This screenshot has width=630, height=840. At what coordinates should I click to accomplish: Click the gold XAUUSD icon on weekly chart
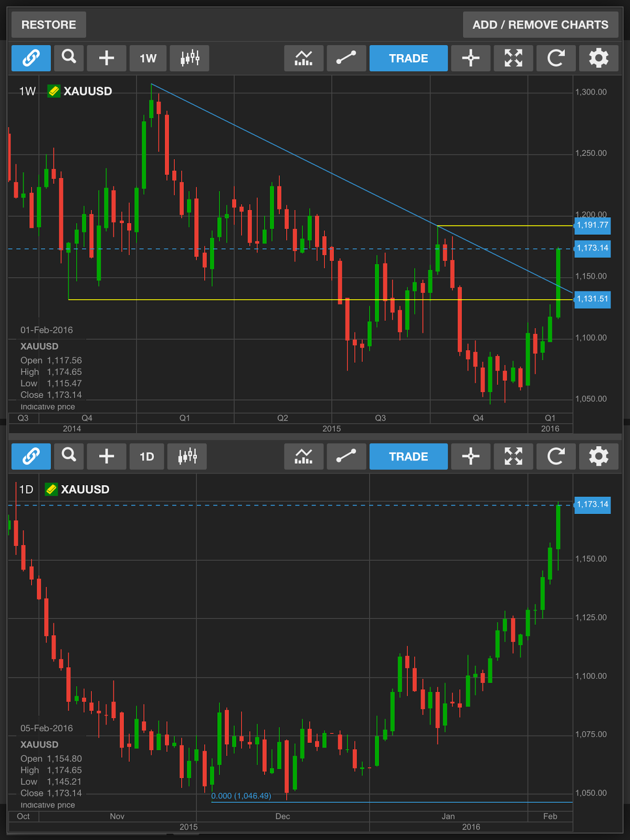pos(54,91)
